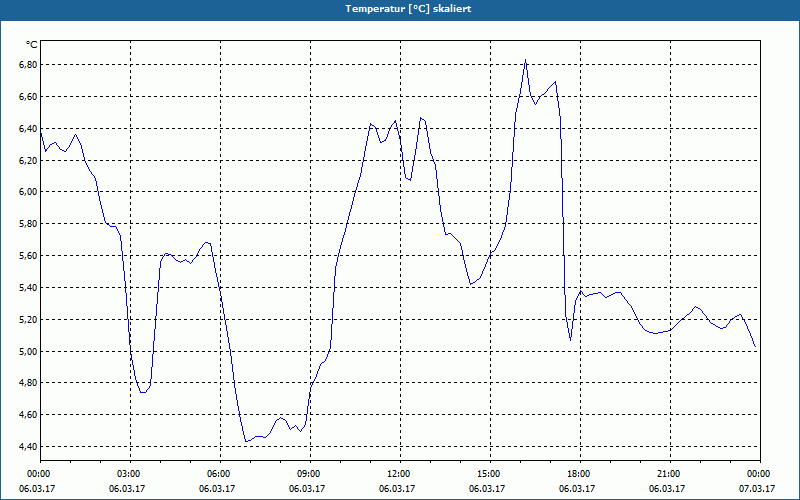Click the '5,00' temperature label
This screenshot has height=500, width=800.
coord(29,352)
